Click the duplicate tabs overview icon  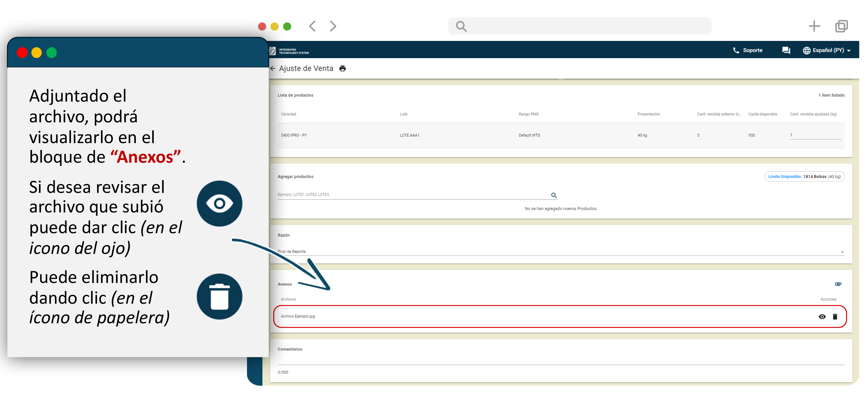pos(841,26)
